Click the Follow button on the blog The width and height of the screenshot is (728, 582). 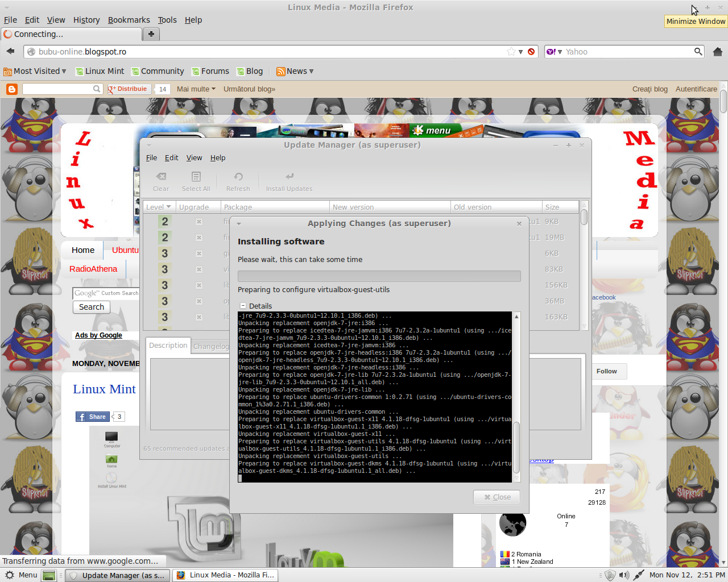click(607, 371)
